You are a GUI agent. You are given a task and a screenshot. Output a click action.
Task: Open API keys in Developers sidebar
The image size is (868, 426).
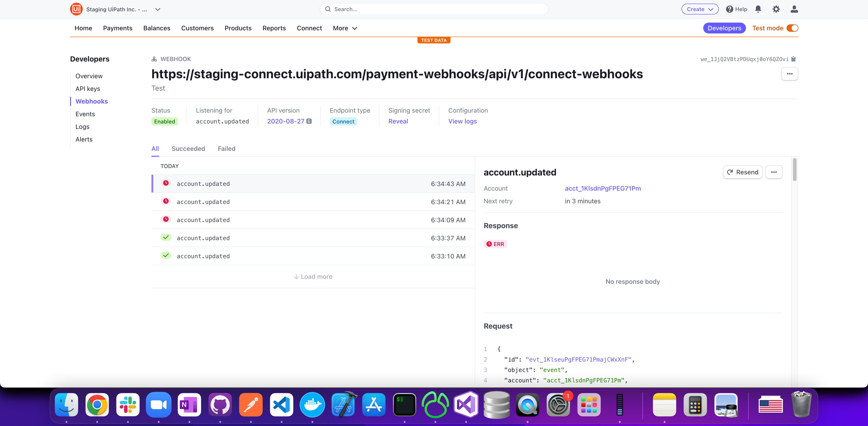pos(88,89)
